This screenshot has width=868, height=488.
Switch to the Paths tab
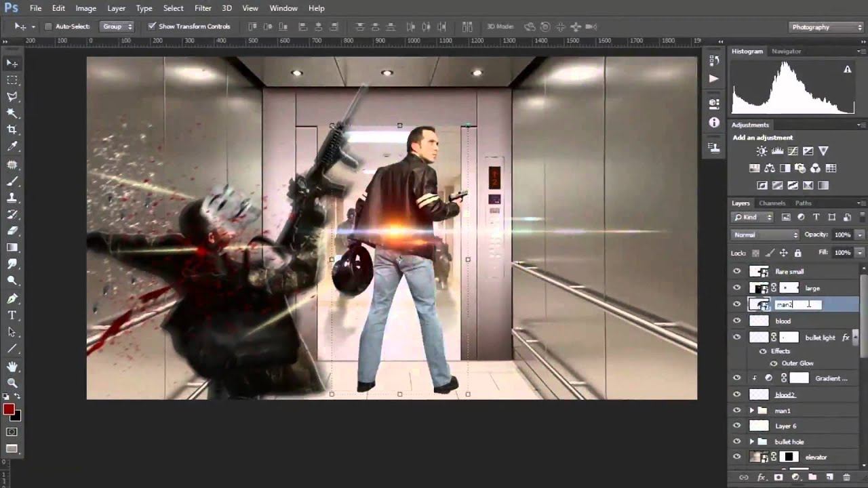click(803, 203)
